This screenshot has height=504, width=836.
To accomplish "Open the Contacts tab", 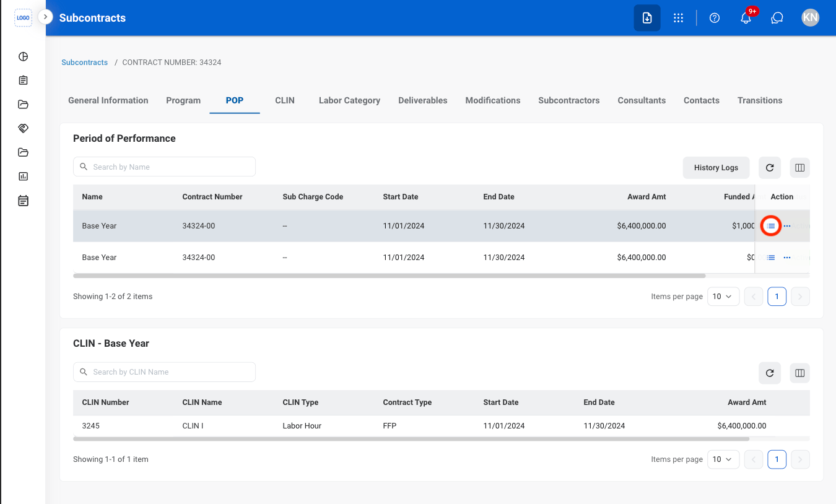I will [x=702, y=100].
